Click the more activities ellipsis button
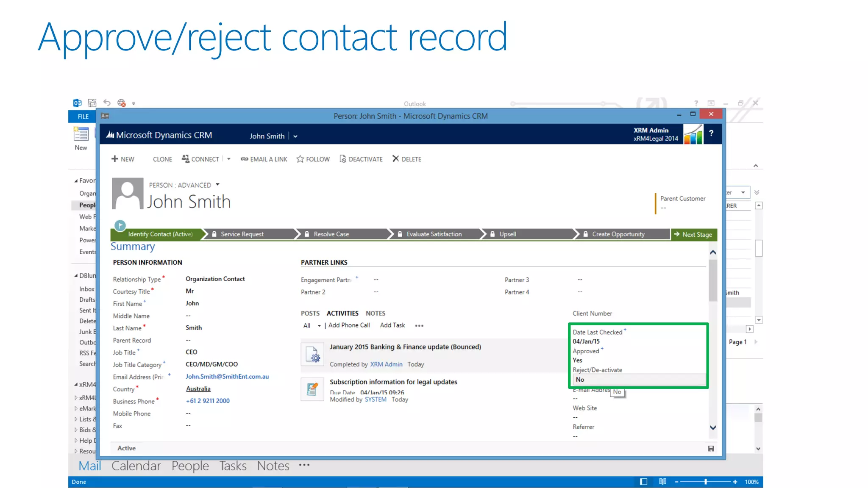The image size is (868, 488). click(419, 326)
